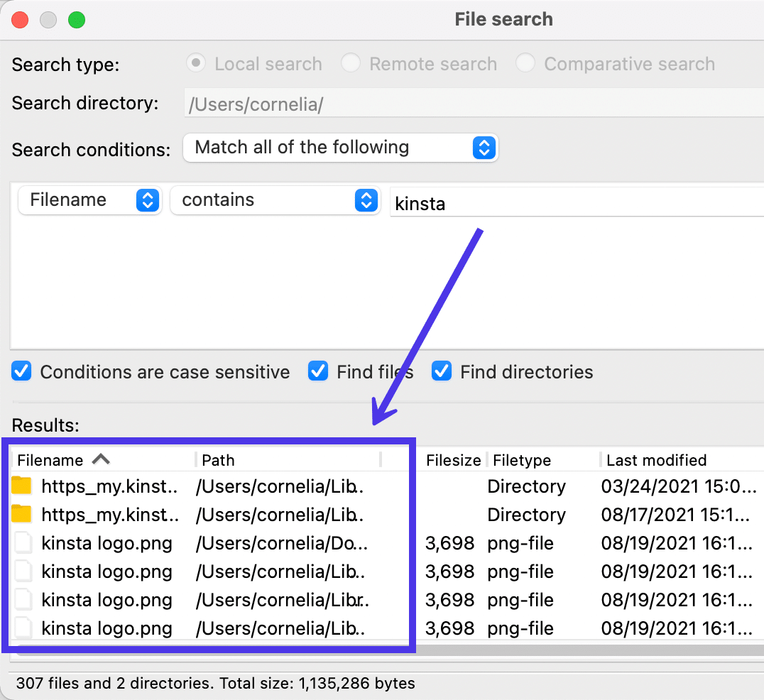The width and height of the screenshot is (764, 700).
Task: Expand the contains operator dropdown
Action: point(275,200)
